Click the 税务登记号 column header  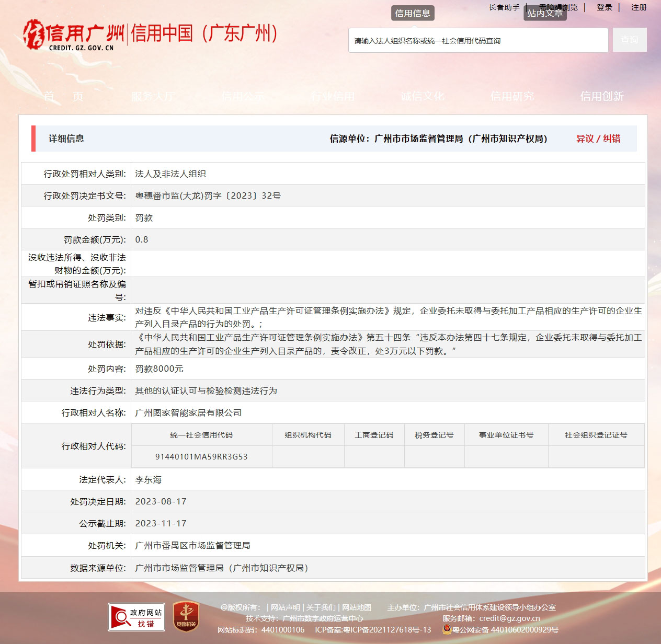pos(434,435)
